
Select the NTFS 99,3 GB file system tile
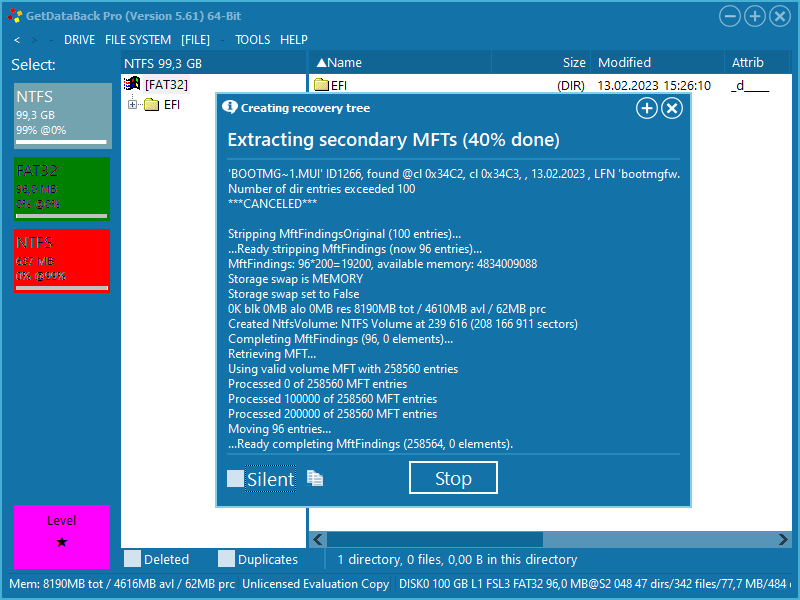point(63,116)
